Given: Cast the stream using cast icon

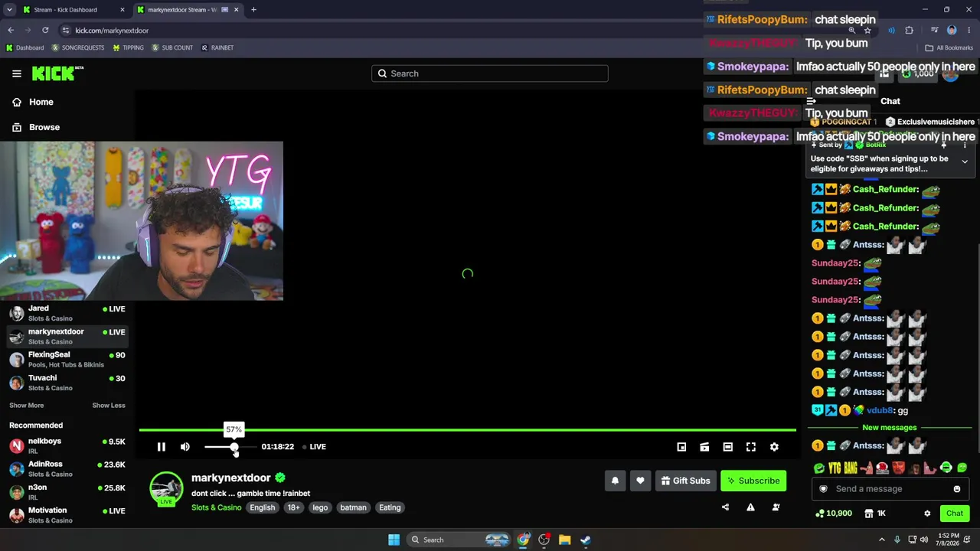Looking at the screenshot, I should [x=704, y=447].
